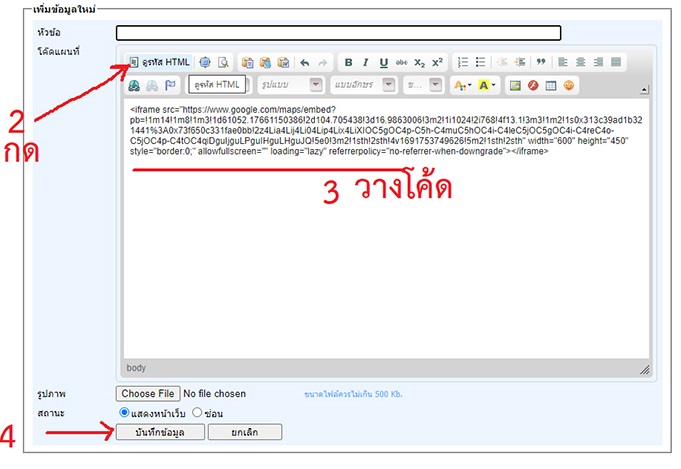Insert a smiley emoticon
The image size is (681, 469).
pos(569,86)
